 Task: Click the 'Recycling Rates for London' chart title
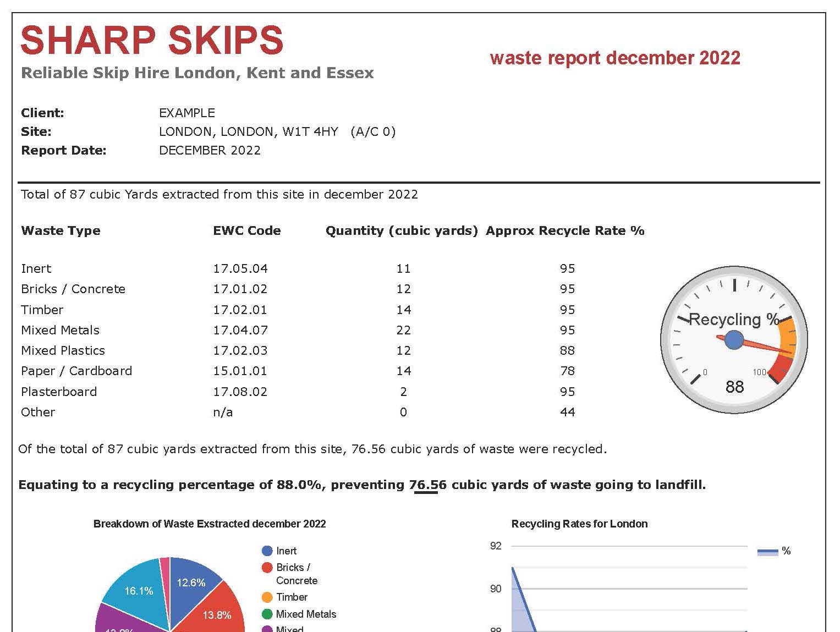click(579, 524)
